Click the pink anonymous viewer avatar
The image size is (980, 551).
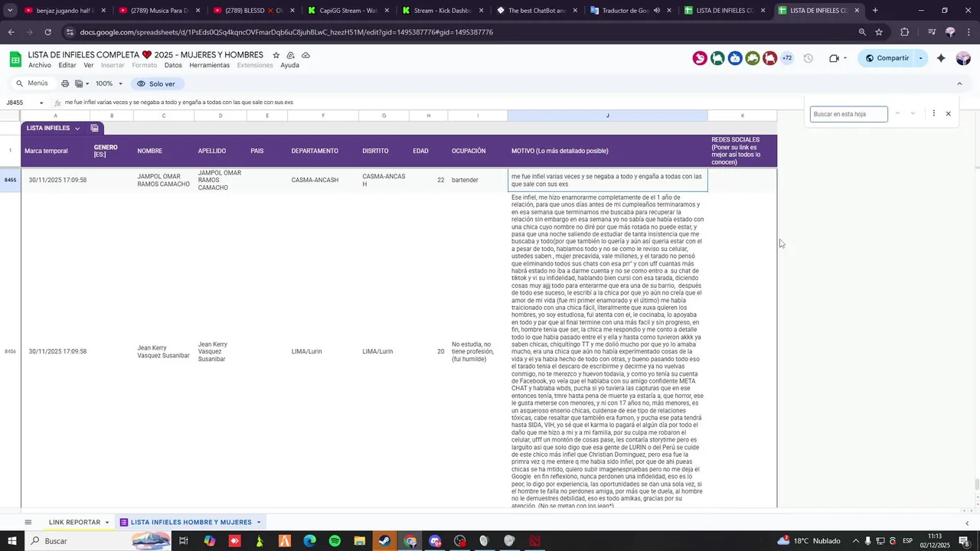tap(700, 58)
